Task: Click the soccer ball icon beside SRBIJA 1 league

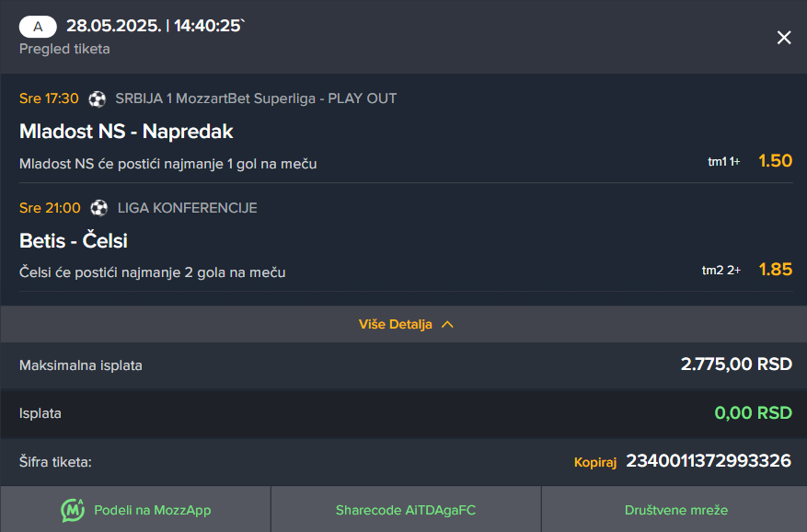Action: (97, 98)
